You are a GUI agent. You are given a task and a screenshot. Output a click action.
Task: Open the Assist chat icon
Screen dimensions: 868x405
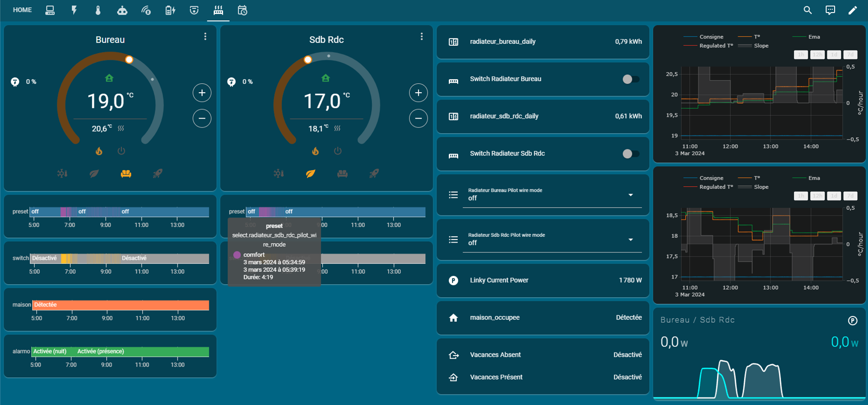pos(830,10)
